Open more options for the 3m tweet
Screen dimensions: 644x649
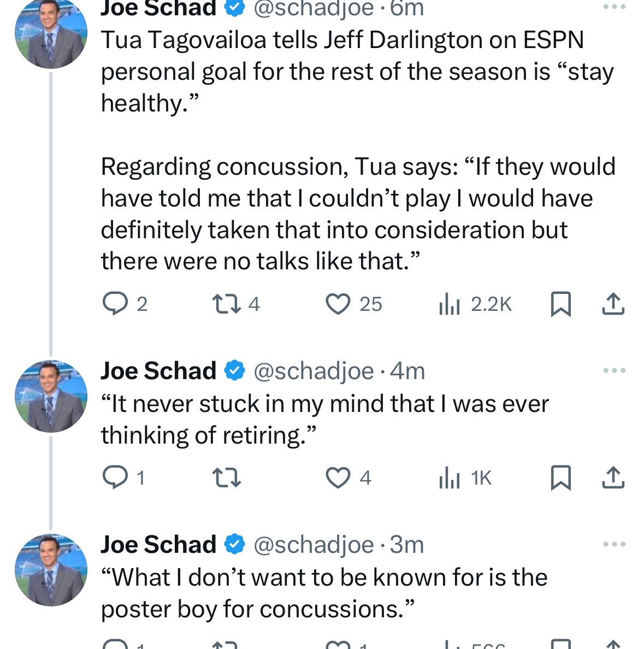[x=614, y=545]
